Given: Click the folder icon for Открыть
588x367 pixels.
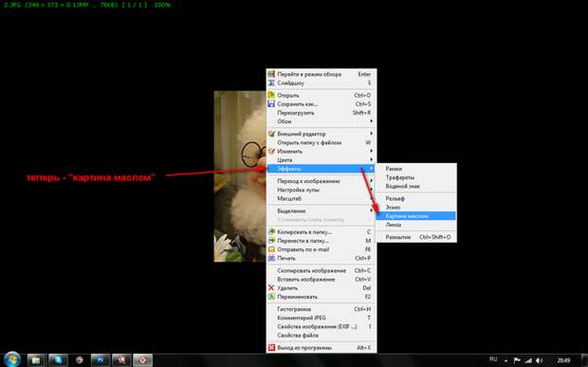Looking at the screenshot, I should pos(271,95).
